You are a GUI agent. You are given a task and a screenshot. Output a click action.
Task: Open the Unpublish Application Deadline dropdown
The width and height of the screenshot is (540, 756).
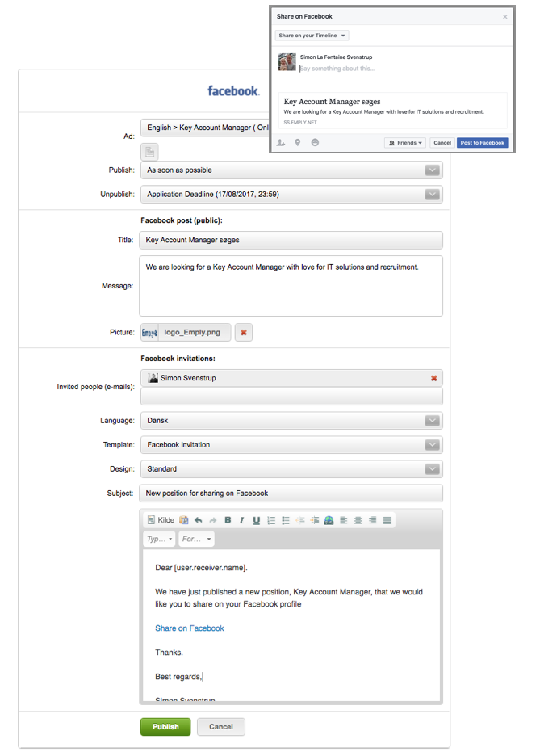291,195
